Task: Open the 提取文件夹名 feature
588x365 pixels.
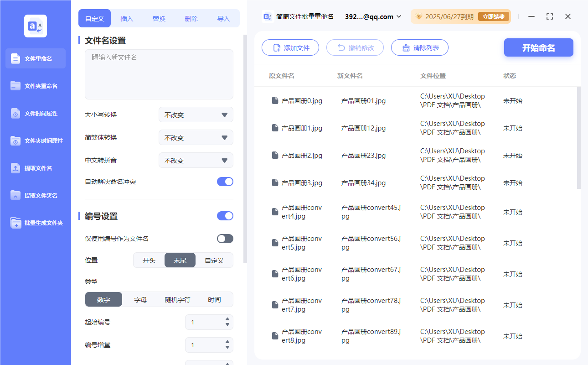Action: [x=35, y=195]
